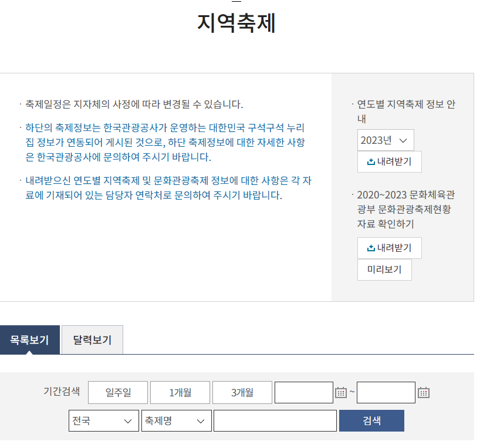This screenshot has width=480, height=448.
Task: Click the notice starting 축제일정은 지자체의 사정에
Action: tap(134, 105)
